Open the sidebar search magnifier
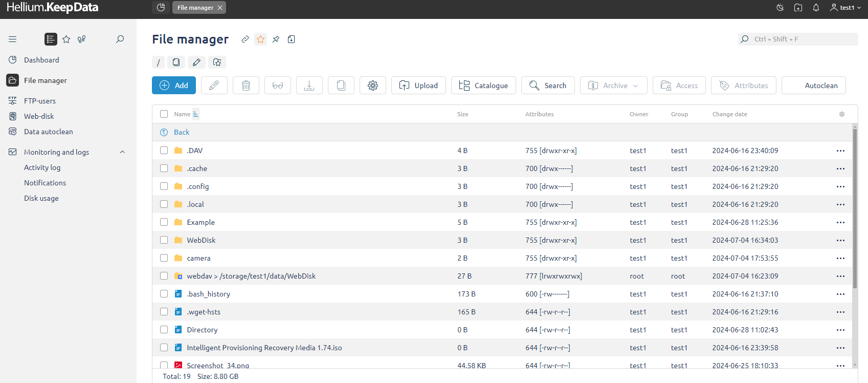 (x=120, y=39)
